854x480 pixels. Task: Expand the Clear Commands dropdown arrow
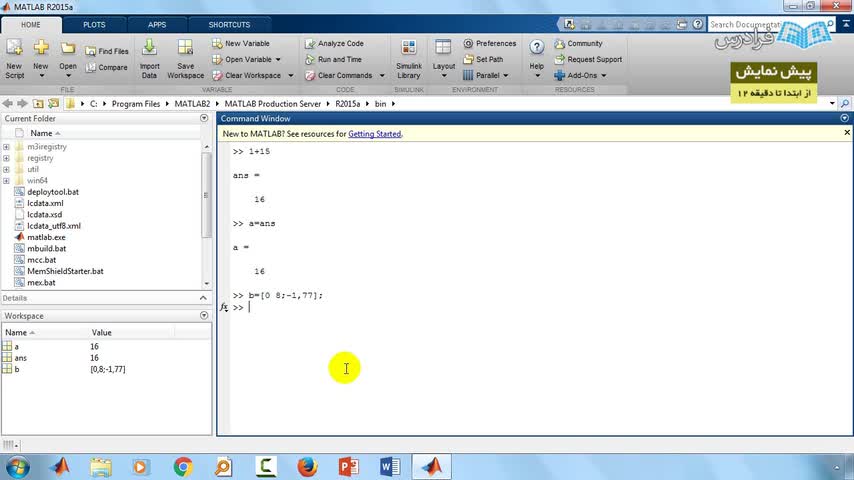(x=382, y=76)
